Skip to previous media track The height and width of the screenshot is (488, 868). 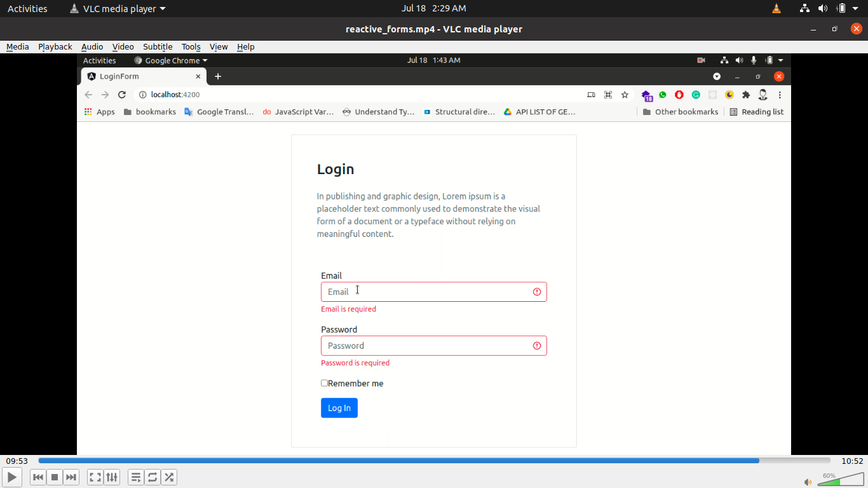[x=38, y=477]
